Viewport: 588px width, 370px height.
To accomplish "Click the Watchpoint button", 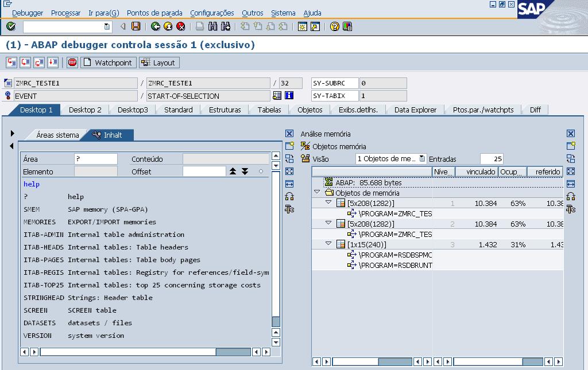I will pos(107,63).
